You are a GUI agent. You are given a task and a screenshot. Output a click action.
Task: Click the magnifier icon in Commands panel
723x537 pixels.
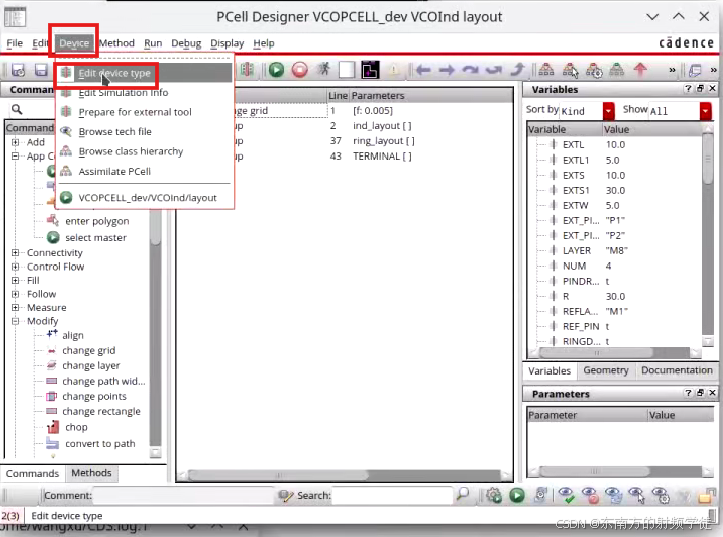click(x=17, y=109)
